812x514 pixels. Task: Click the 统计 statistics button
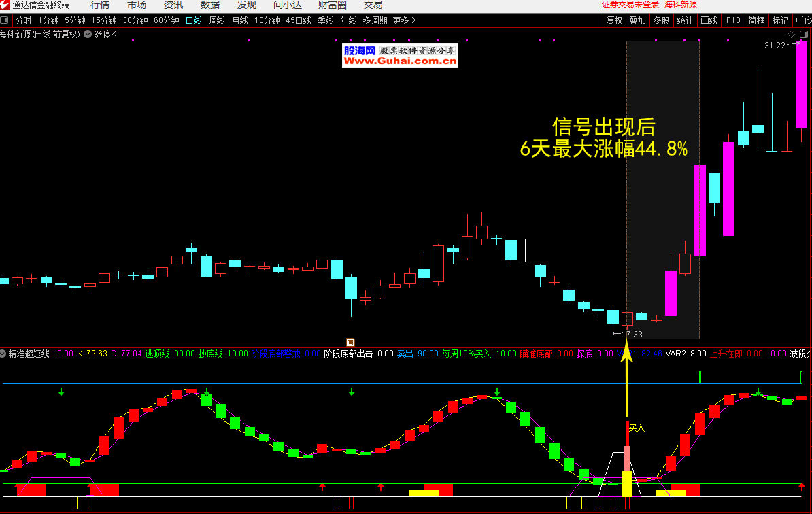point(685,20)
